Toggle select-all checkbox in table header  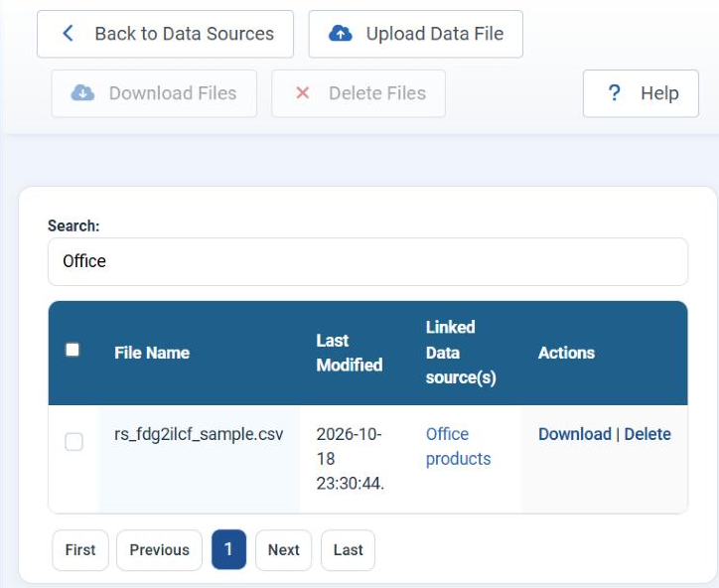[x=72, y=350]
